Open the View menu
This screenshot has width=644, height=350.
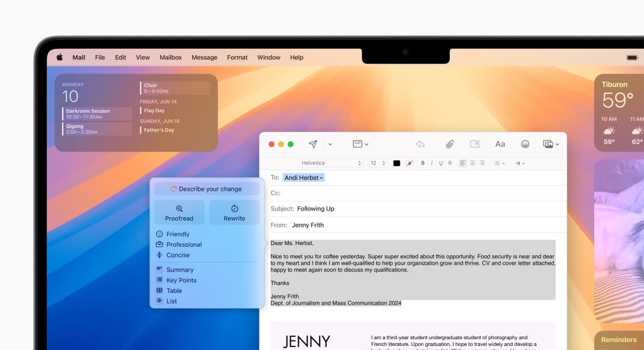143,57
